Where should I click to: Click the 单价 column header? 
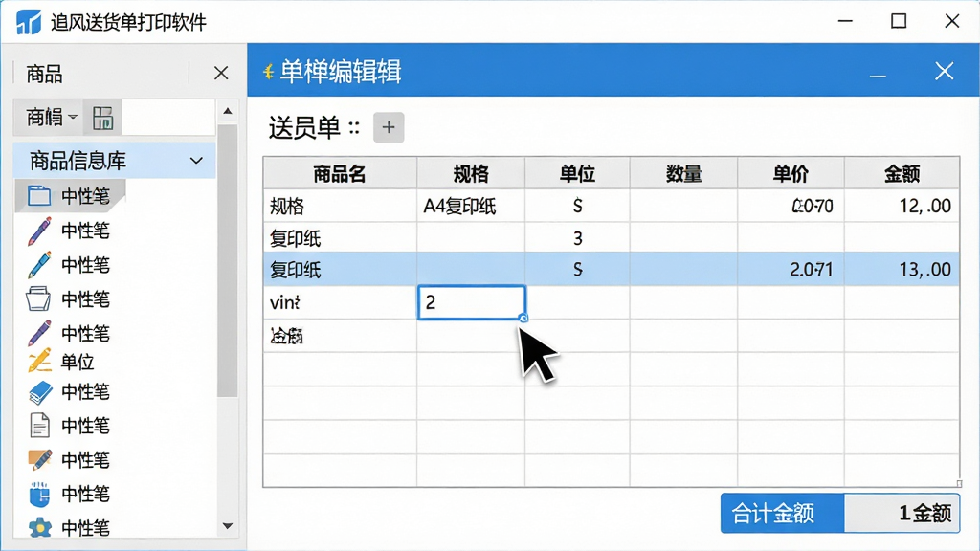[791, 174]
